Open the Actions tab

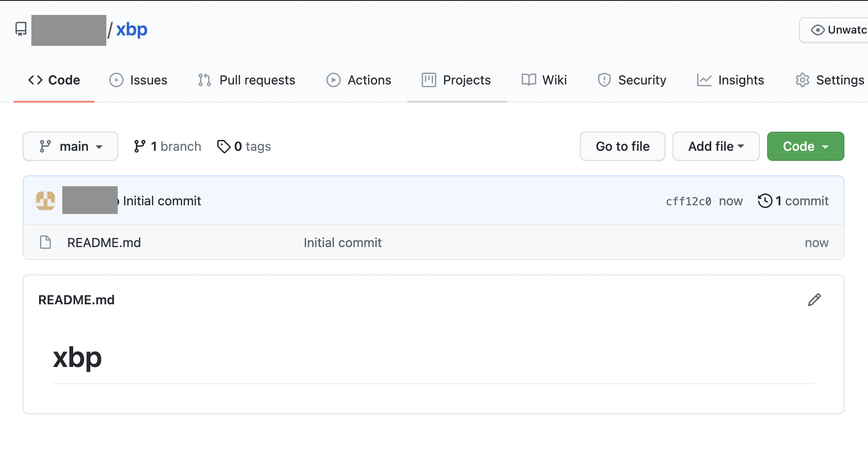[359, 80]
